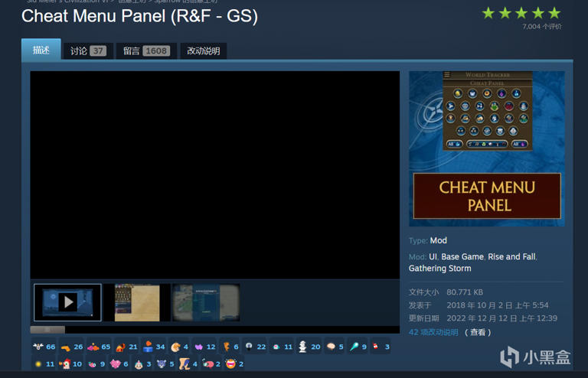Switch to the 讨论 tab
Screen dimensions: 588x378
tap(88, 51)
